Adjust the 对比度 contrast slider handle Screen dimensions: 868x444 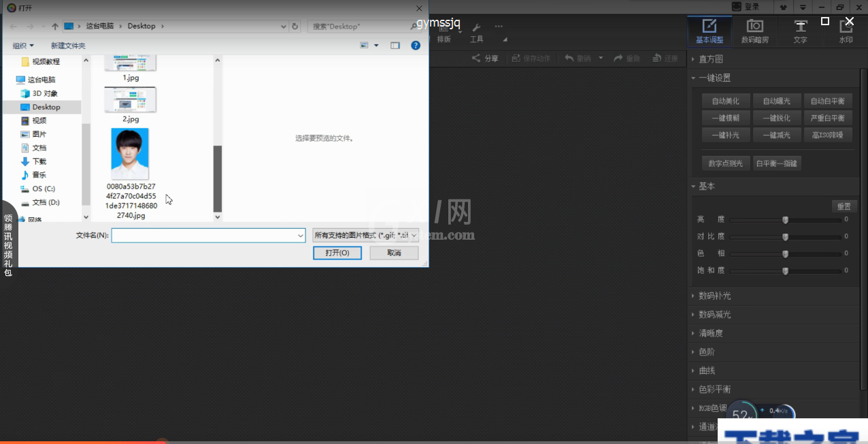point(786,237)
